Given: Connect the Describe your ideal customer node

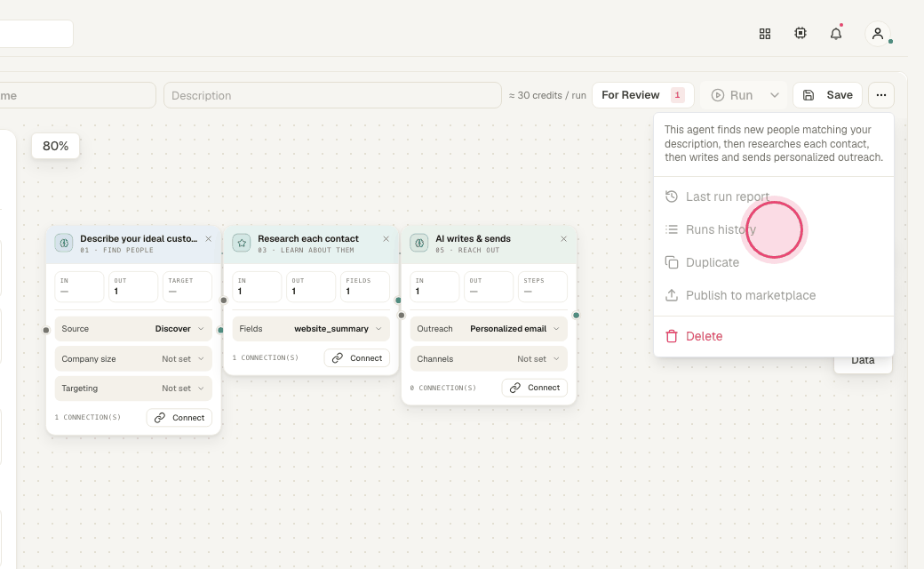Looking at the screenshot, I should pyautogui.click(x=179, y=418).
